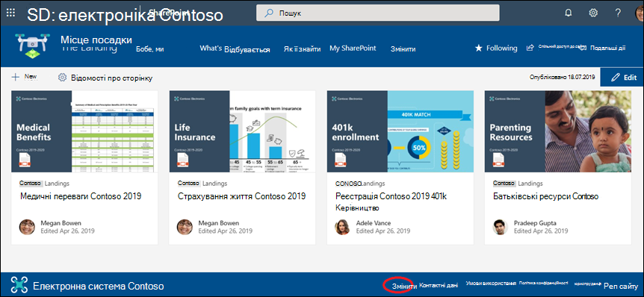The height and width of the screenshot is (297, 644).
Task: Open the settings gear in the top bar
Action: click(x=593, y=13)
